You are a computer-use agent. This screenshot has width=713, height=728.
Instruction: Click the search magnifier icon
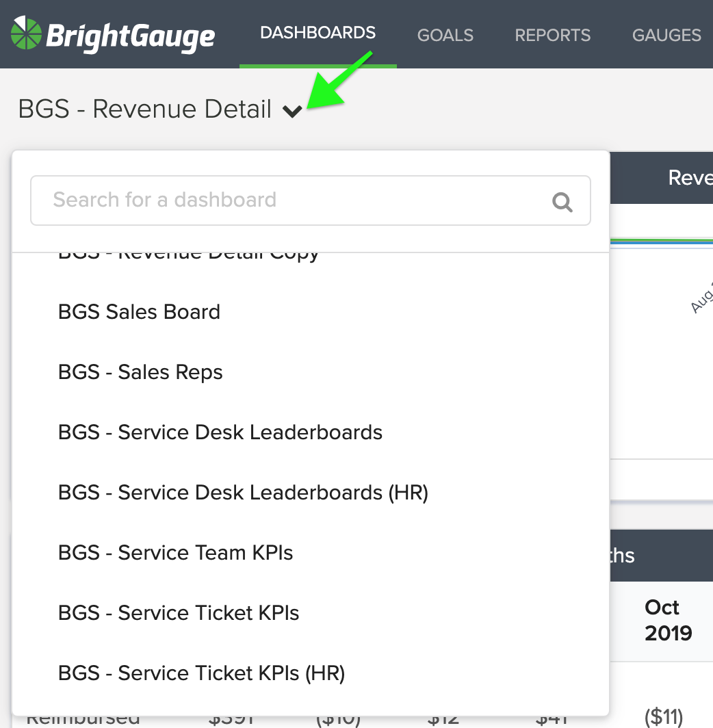point(562,202)
